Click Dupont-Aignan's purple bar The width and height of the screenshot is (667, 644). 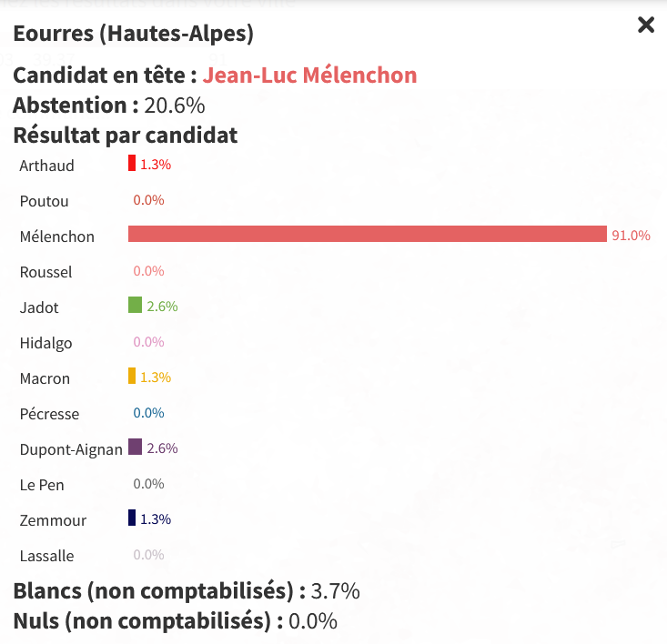(135, 447)
